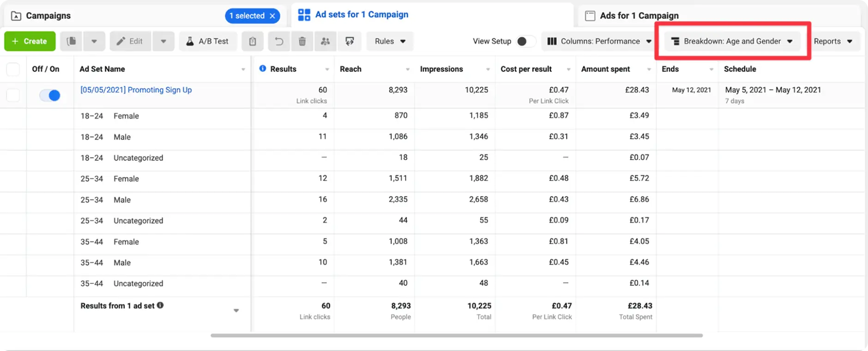Viewport: 868px width, 351px height.
Task: Open the Promoting Sign Up ad set link
Action: (136, 90)
